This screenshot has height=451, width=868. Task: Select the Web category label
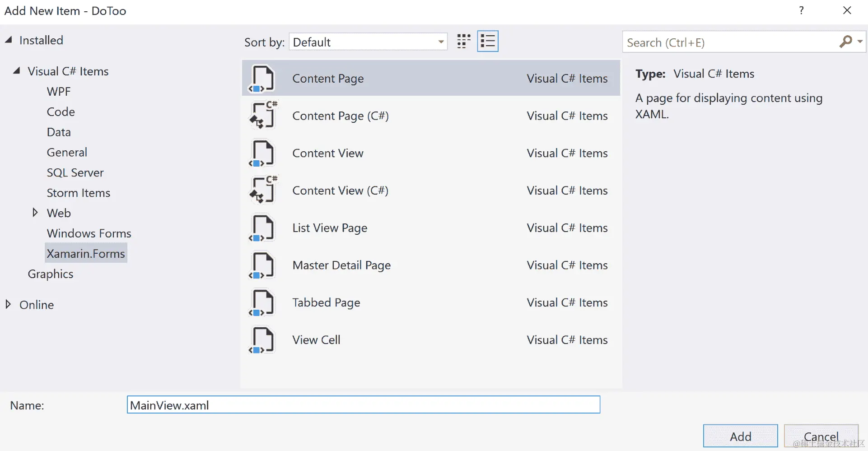coord(59,213)
